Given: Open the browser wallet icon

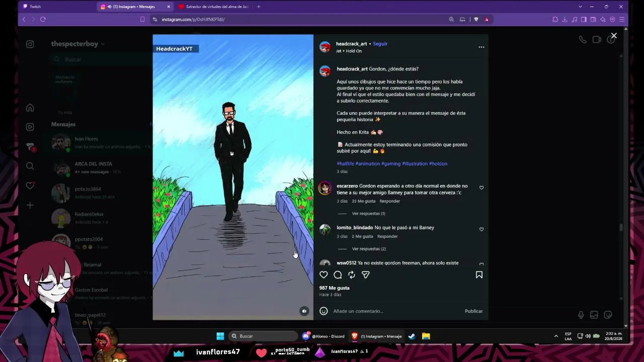Looking at the screenshot, I should pyautogui.click(x=593, y=20).
